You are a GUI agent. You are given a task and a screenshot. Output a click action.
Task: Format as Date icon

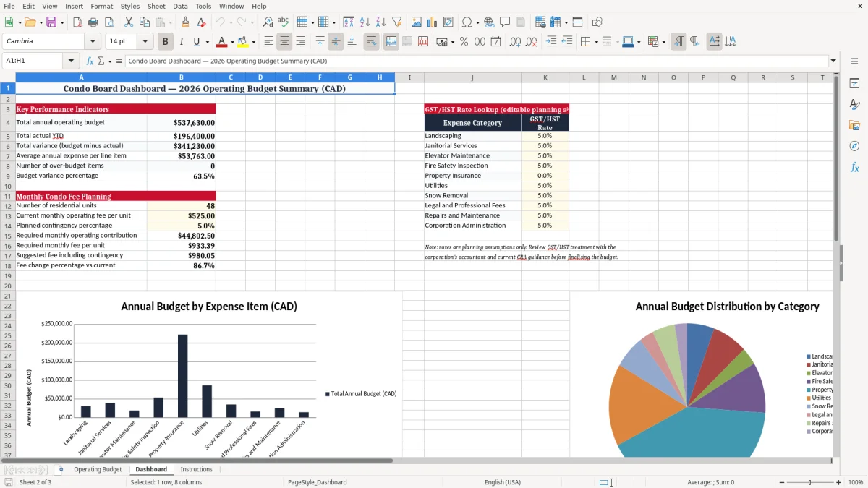tap(495, 42)
